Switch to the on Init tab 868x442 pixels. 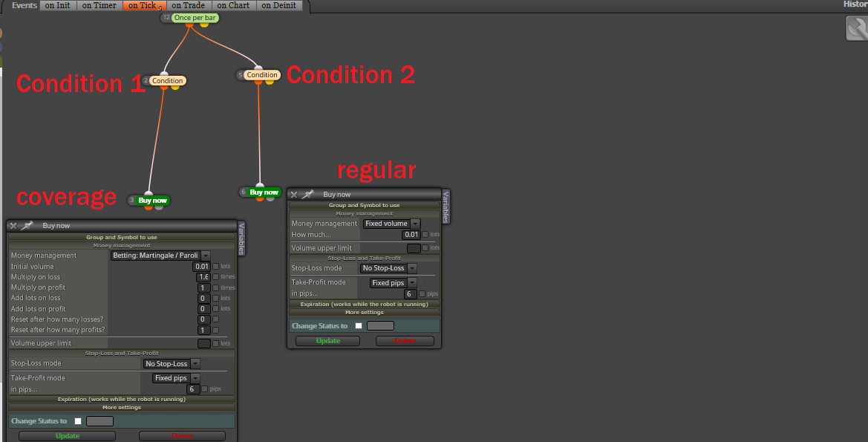[58, 5]
